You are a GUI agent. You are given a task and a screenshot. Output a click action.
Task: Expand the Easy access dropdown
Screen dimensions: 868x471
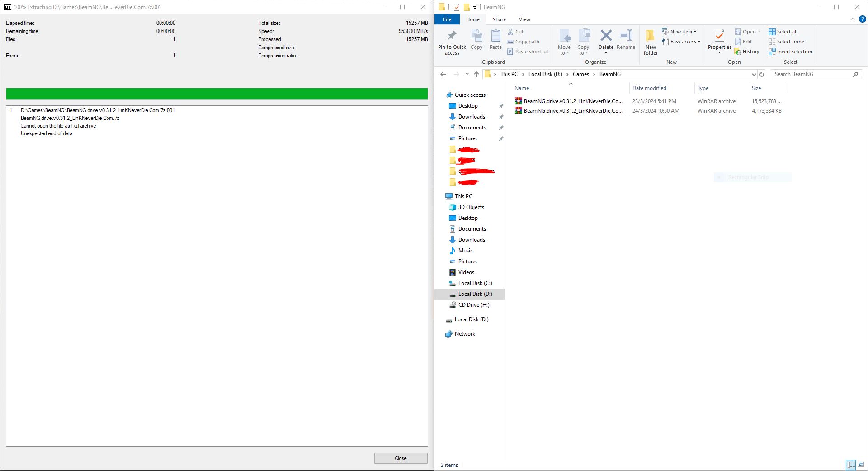coord(681,42)
